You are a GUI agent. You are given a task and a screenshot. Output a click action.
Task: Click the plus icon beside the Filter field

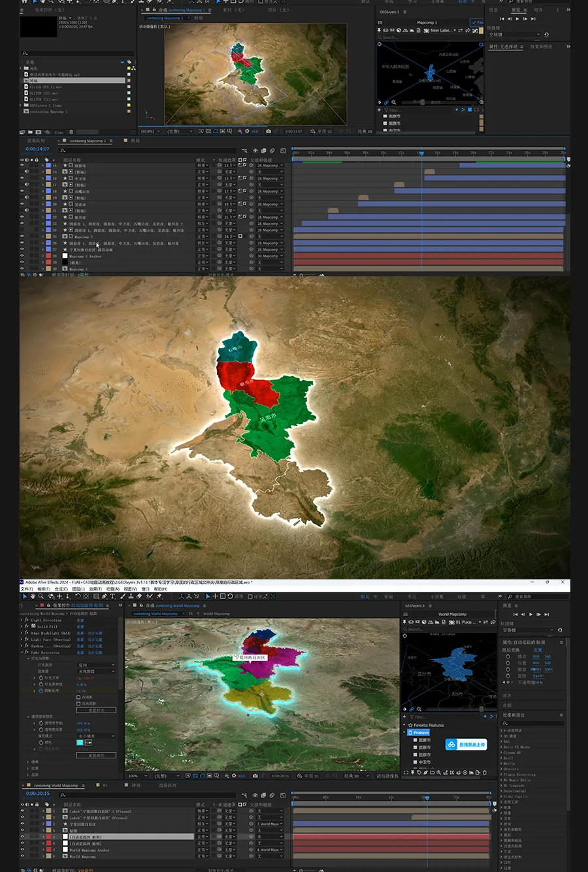(x=404, y=717)
